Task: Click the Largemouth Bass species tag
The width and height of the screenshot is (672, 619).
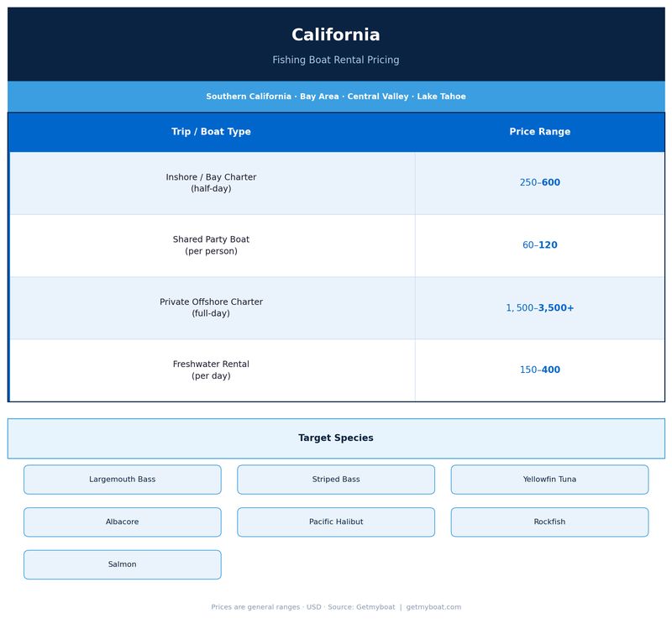Action: tap(123, 480)
